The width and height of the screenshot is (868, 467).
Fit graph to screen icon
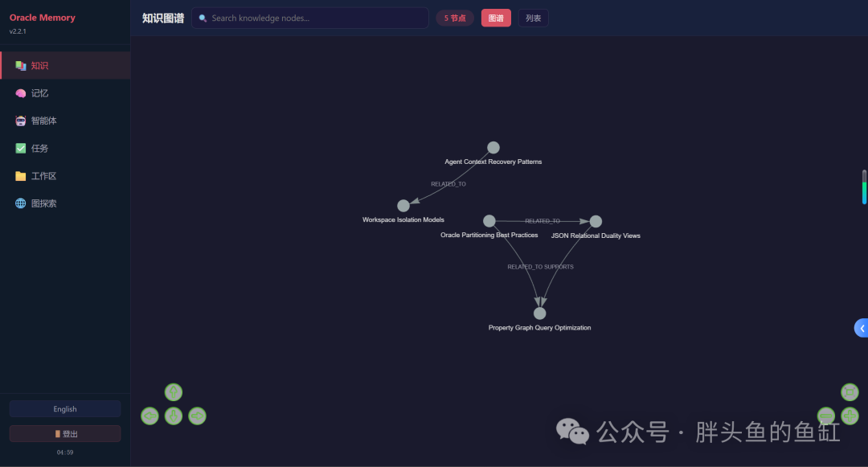850,392
